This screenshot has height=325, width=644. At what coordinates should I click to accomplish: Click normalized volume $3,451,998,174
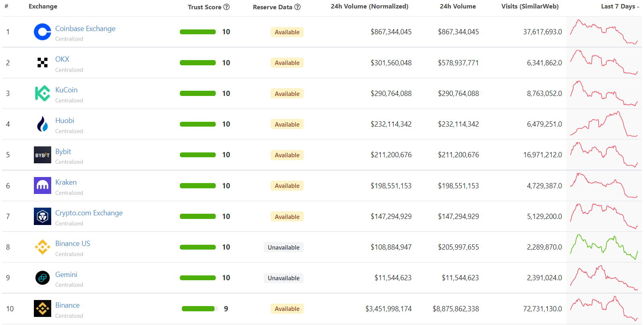click(388, 309)
